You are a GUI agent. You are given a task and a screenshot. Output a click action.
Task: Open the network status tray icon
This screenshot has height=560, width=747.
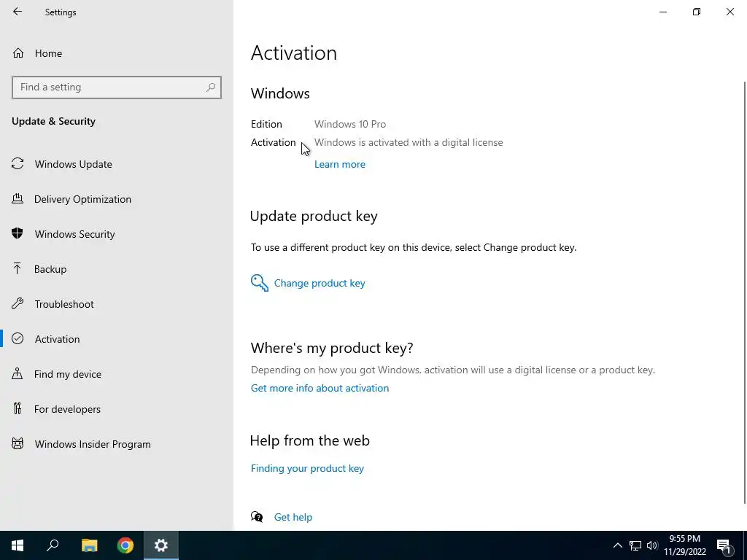point(635,545)
